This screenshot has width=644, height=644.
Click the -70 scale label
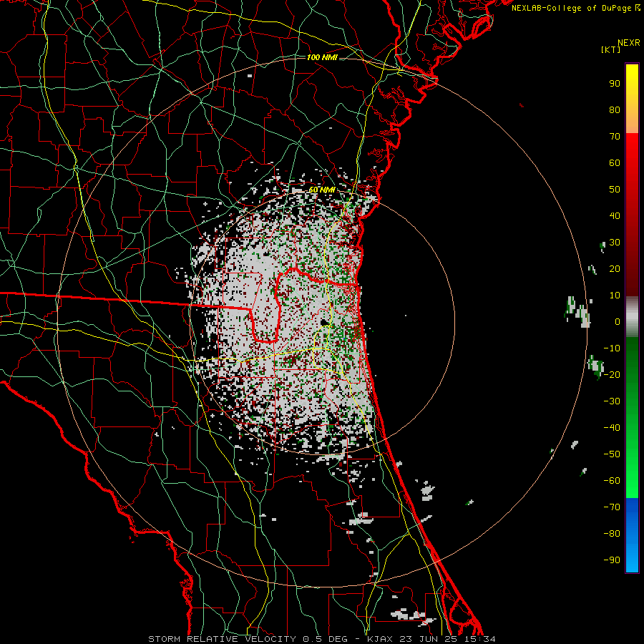612,507
